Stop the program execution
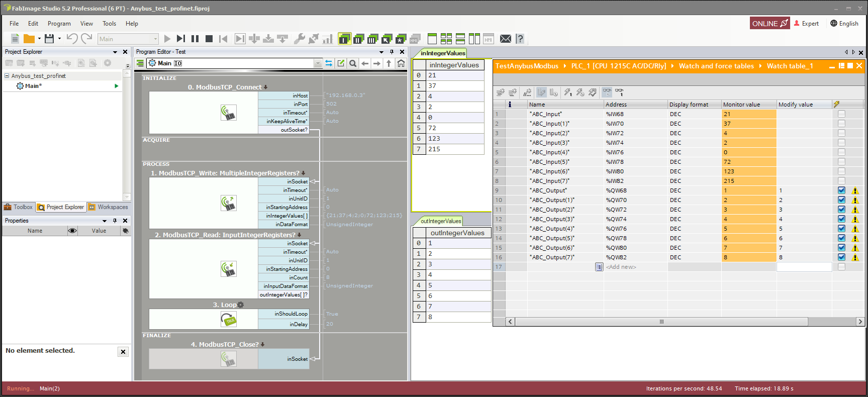 (209, 39)
